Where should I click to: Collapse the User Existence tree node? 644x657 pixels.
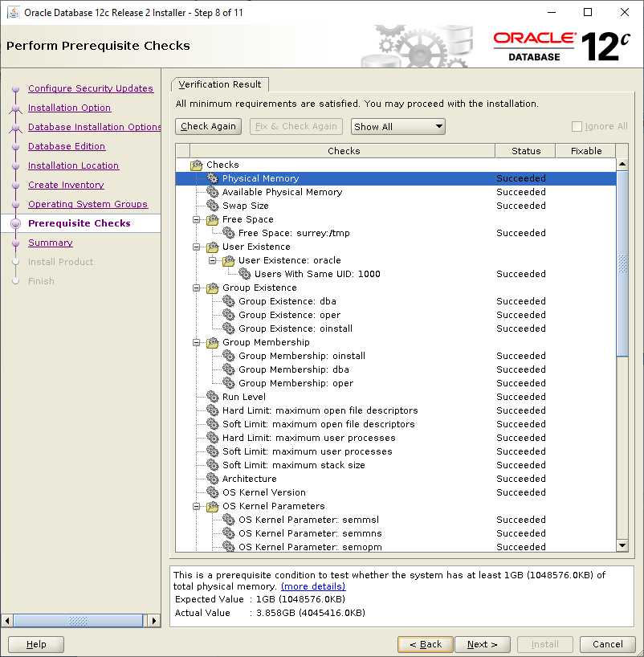click(196, 247)
